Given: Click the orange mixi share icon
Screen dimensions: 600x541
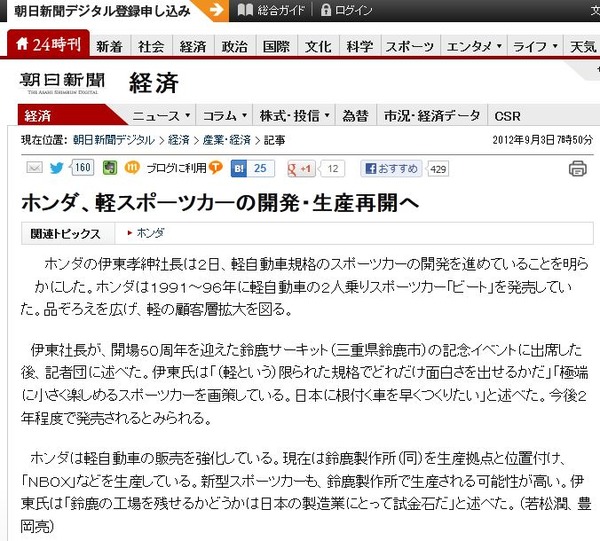Looking at the screenshot, I should (x=132, y=168).
